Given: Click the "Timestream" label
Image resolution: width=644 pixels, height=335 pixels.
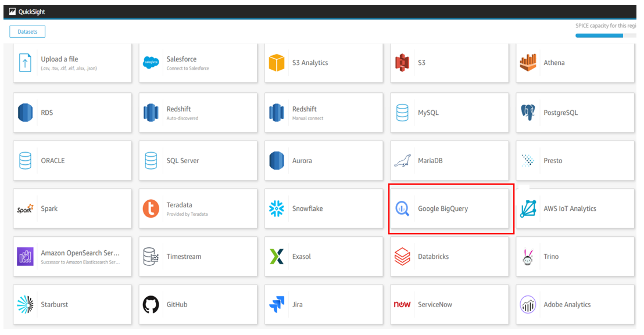Looking at the screenshot, I should pos(184,257).
